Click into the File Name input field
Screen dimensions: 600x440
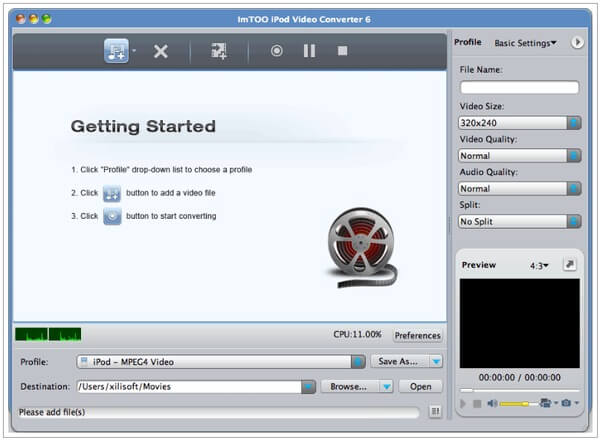point(519,87)
